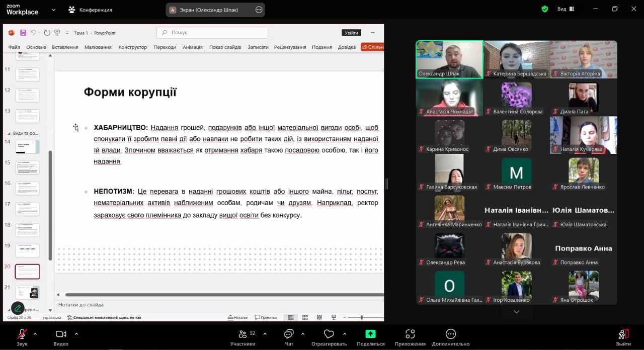Open Дополнительно more options
Screen dimensions: 644x350
(x=451, y=337)
